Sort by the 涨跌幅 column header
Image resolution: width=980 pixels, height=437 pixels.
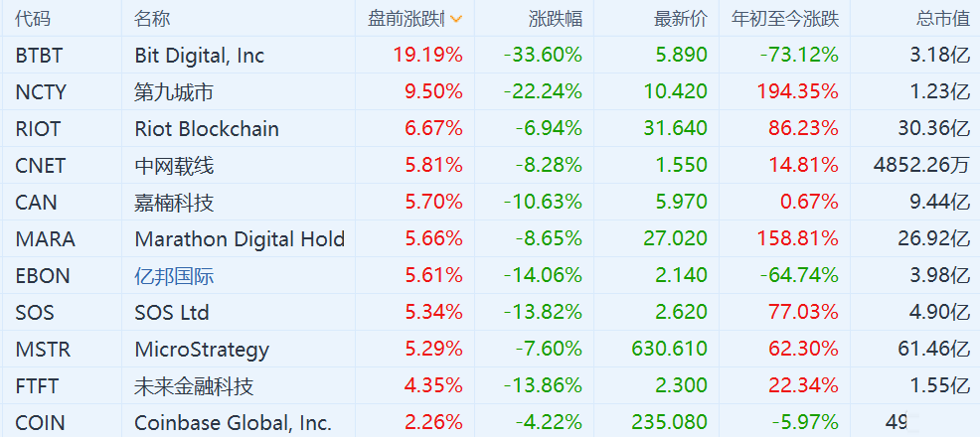(x=555, y=19)
